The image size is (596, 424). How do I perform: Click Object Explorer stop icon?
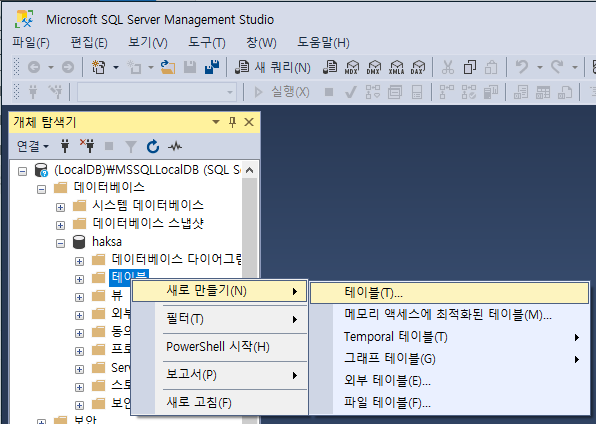(x=109, y=146)
